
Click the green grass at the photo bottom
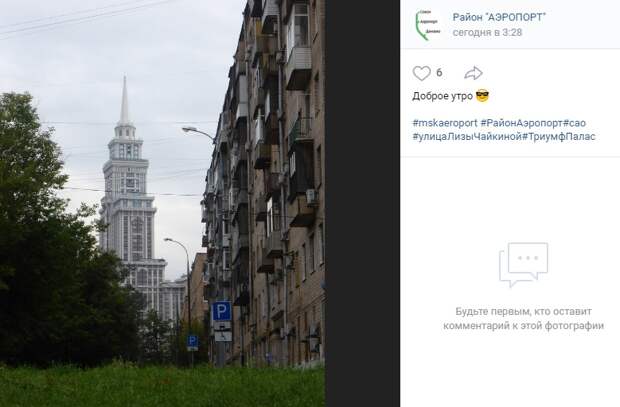click(x=162, y=386)
